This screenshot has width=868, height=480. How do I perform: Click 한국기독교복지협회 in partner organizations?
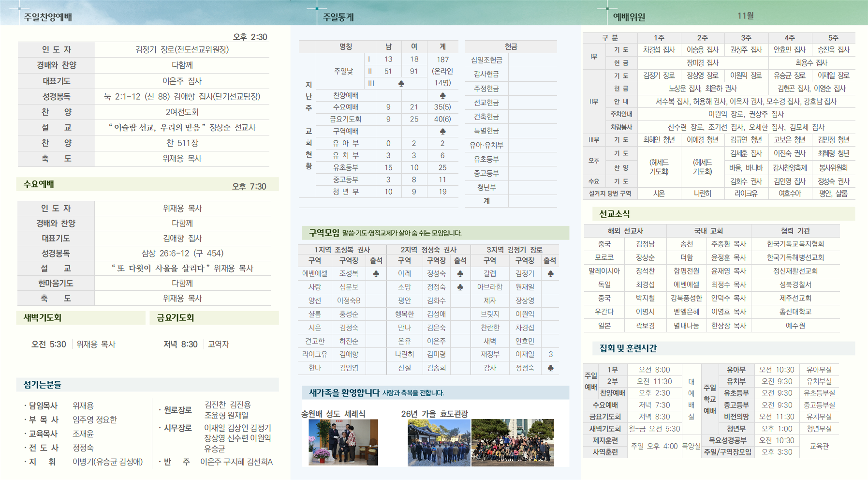point(795,244)
